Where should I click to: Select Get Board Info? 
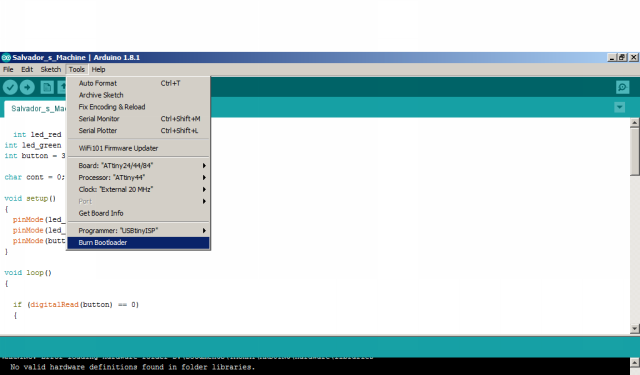tap(138, 213)
